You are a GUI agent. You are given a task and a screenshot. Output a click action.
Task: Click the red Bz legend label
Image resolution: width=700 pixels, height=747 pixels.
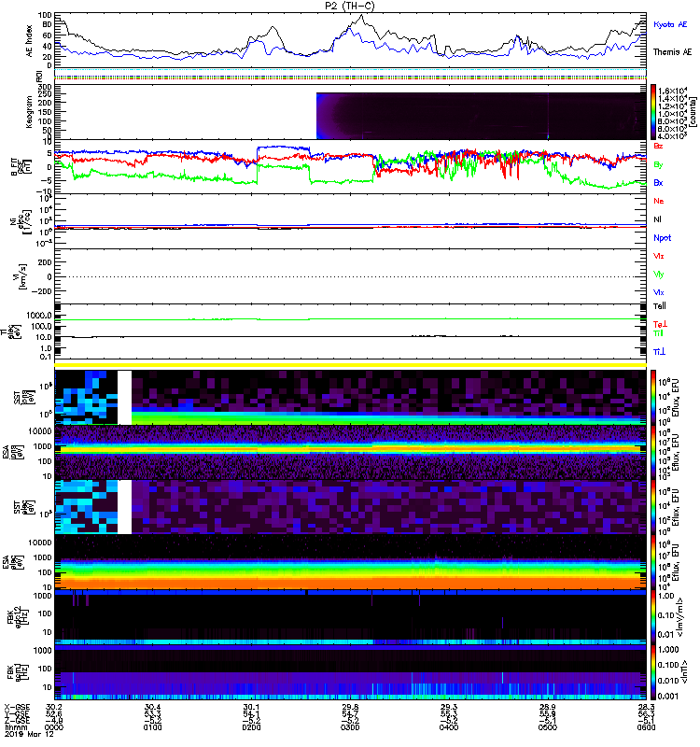[658, 146]
